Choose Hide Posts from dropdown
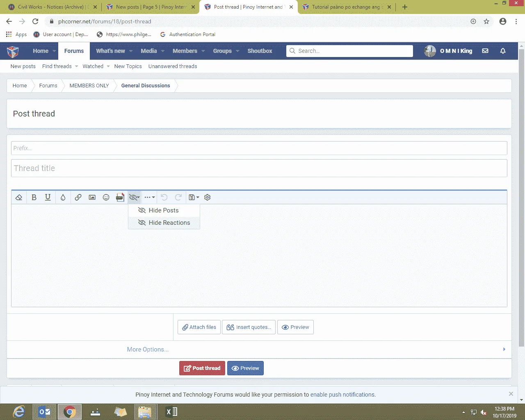The height and width of the screenshot is (420, 525). coord(164,210)
